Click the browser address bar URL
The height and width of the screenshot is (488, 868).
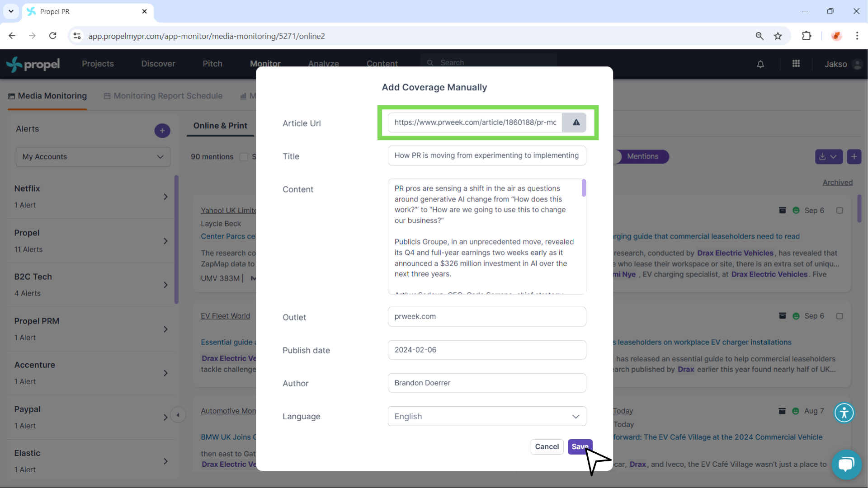206,36
